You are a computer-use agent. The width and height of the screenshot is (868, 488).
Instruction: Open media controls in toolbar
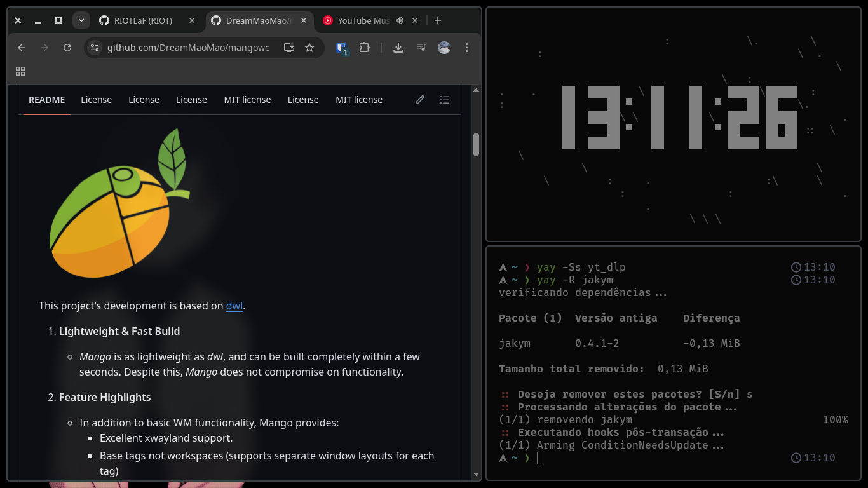421,48
